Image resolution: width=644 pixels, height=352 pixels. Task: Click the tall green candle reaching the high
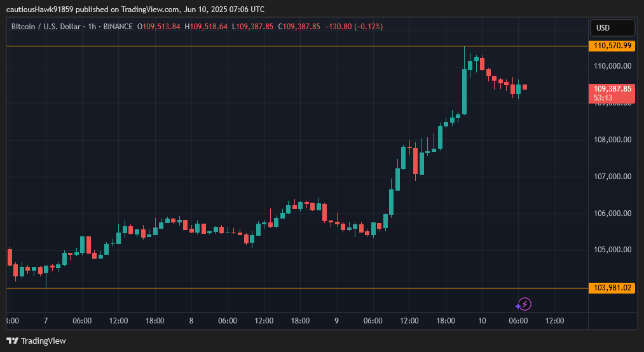(x=464, y=89)
